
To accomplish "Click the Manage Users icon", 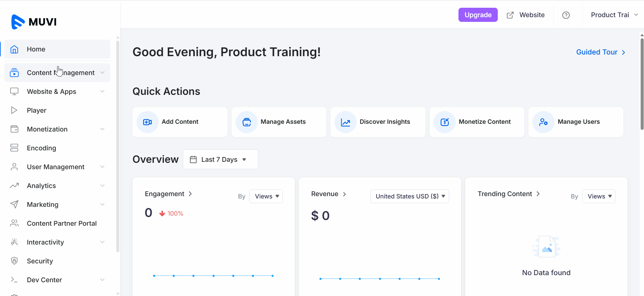I will (x=543, y=122).
